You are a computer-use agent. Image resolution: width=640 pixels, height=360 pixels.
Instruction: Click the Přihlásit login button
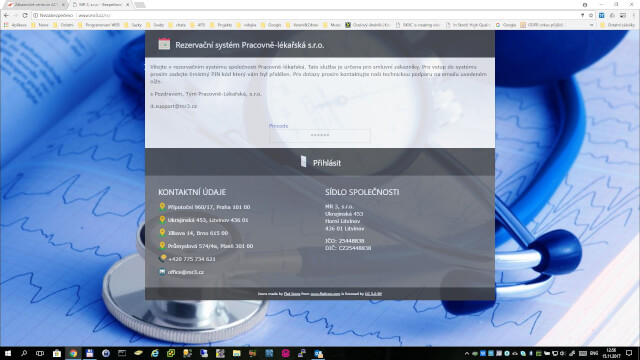point(320,162)
